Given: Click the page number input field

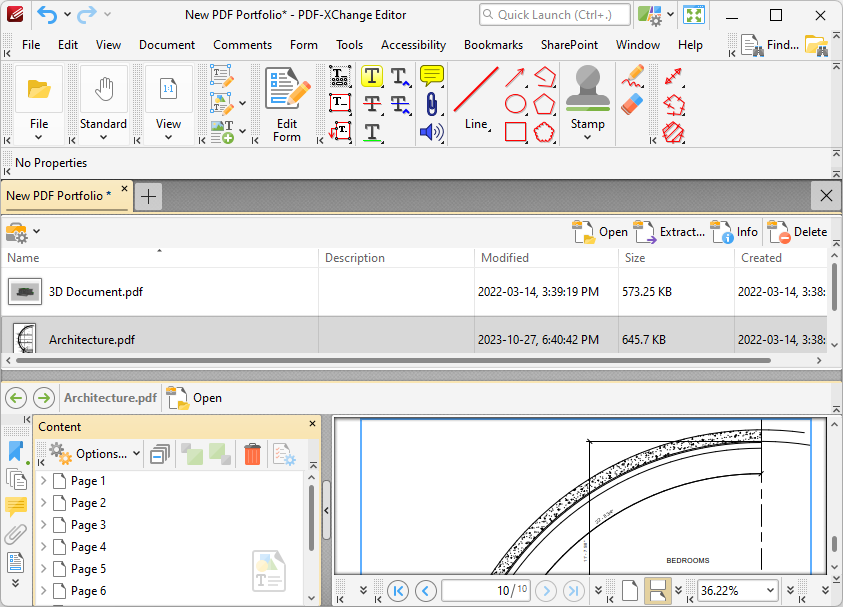Looking at the screenshot, I should pyautogui.click(x=486, y=591).
